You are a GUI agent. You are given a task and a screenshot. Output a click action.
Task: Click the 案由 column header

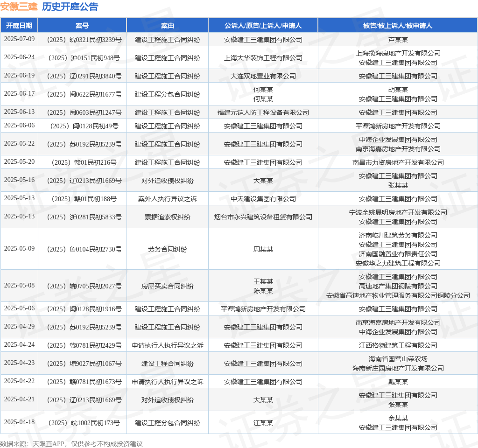(168, 26)
